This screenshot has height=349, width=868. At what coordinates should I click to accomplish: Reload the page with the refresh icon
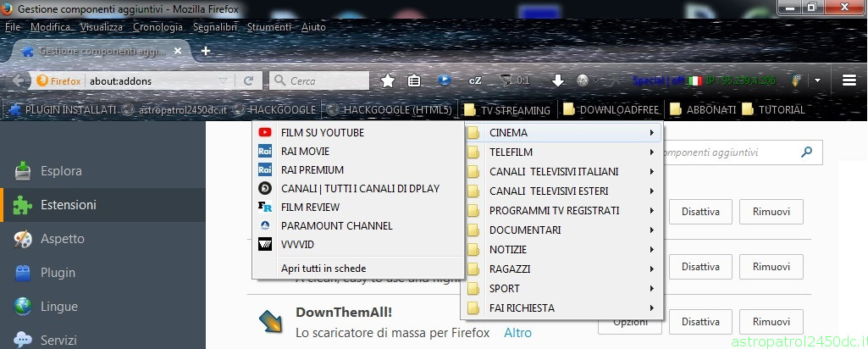coord(249,80)
